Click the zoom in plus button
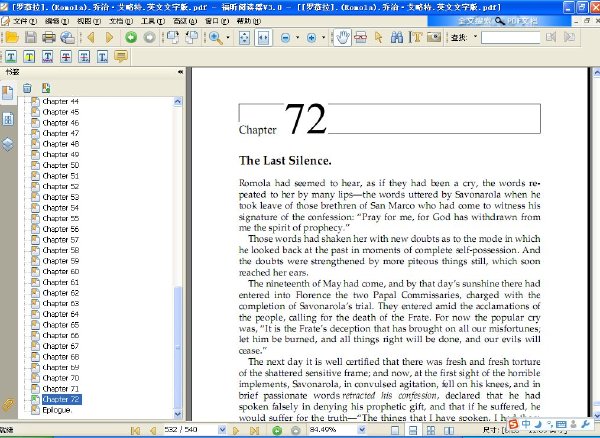Viewport: 600px width, 438px height. 311,37
